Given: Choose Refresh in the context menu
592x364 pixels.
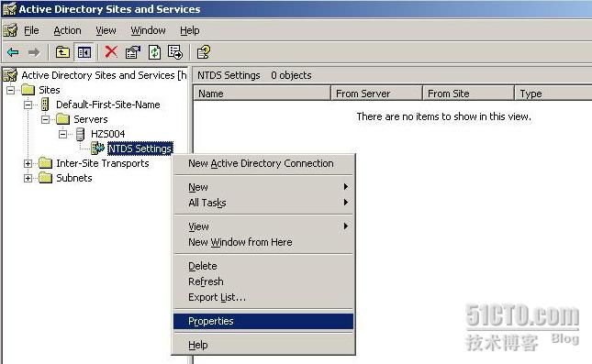Looking at the screenshot, I should [263, 281].
